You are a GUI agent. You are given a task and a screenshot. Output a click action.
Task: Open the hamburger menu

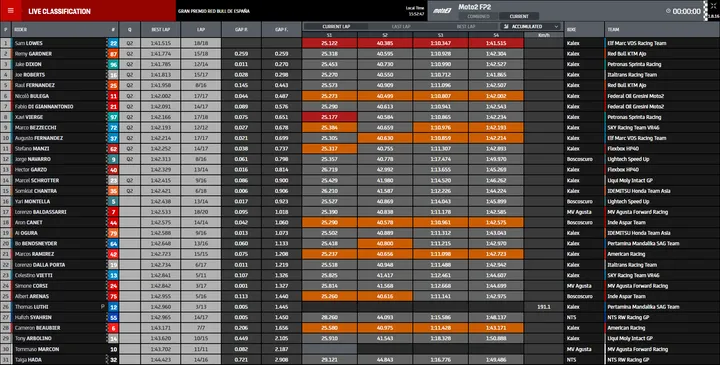tap(11, 11)
